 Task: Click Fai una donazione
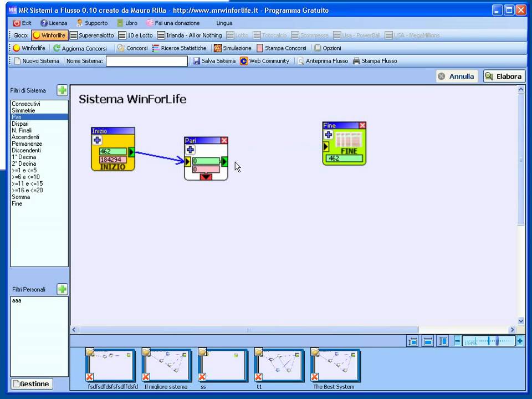173,23
